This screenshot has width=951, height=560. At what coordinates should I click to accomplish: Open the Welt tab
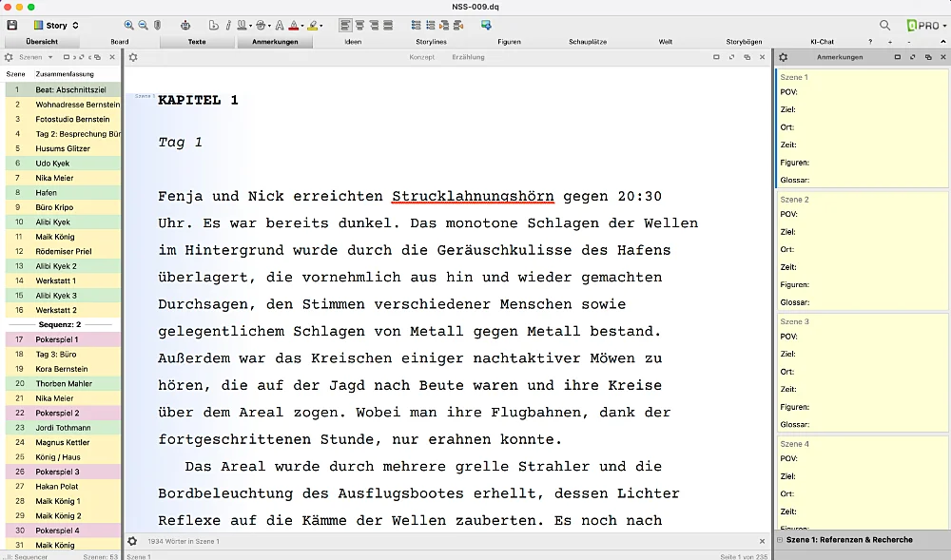click(666, 42)
